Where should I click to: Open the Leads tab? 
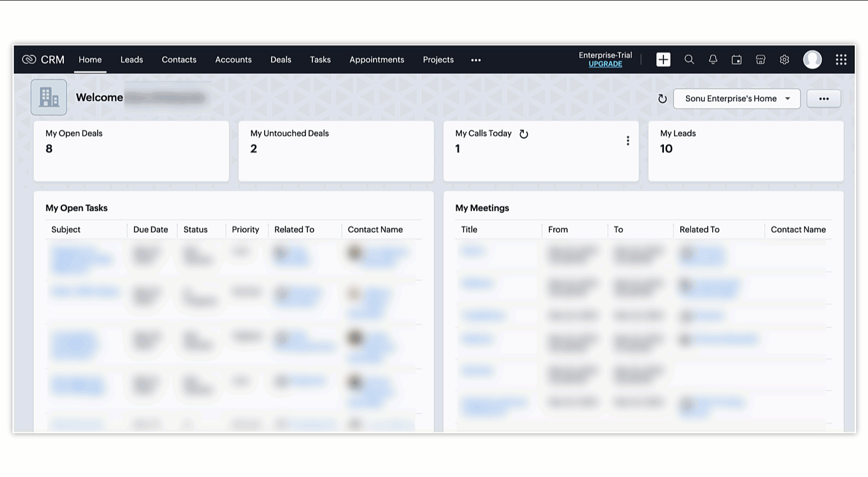(131, 59)
